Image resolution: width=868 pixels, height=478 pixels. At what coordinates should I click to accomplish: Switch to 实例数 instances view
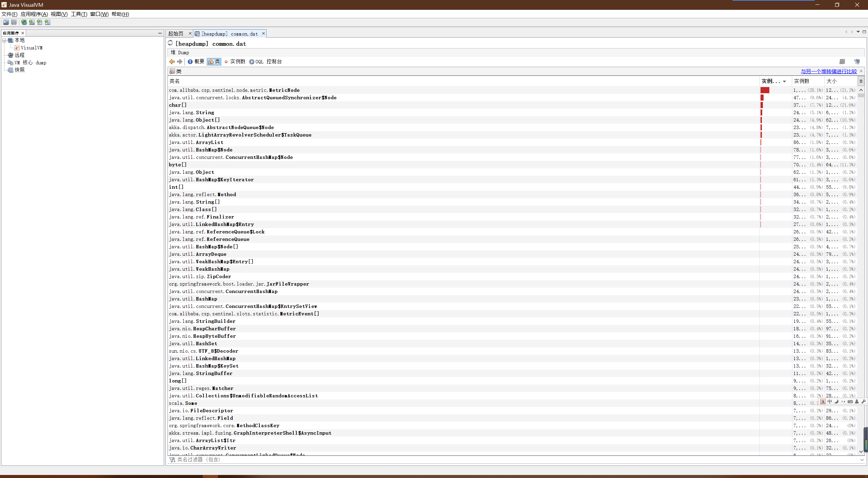coord(235,62)
